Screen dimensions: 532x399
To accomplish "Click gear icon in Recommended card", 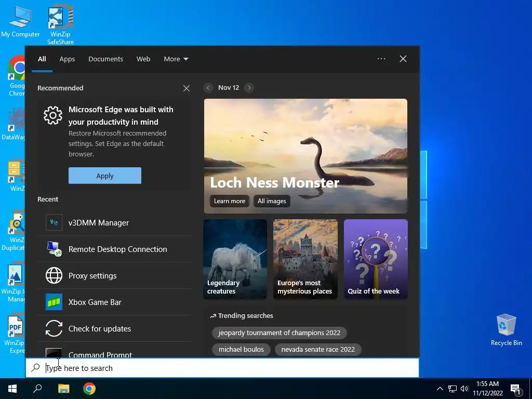I will coord(53,115).
